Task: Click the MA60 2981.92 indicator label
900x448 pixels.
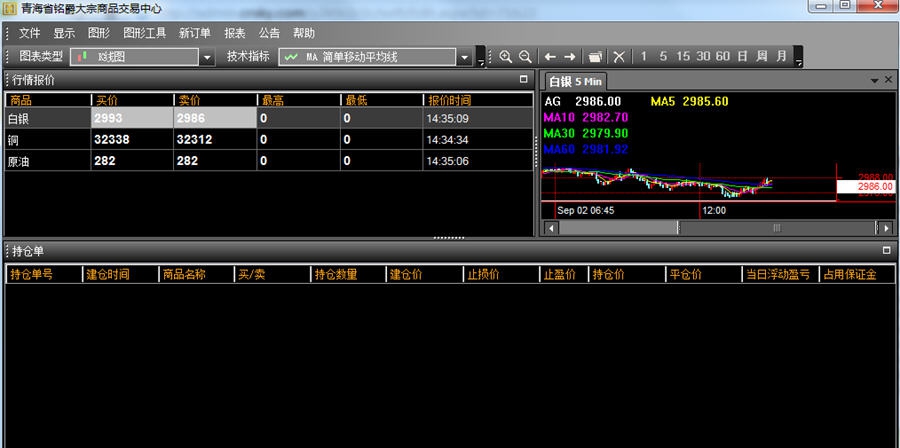Action: click(x=585, y=150)
